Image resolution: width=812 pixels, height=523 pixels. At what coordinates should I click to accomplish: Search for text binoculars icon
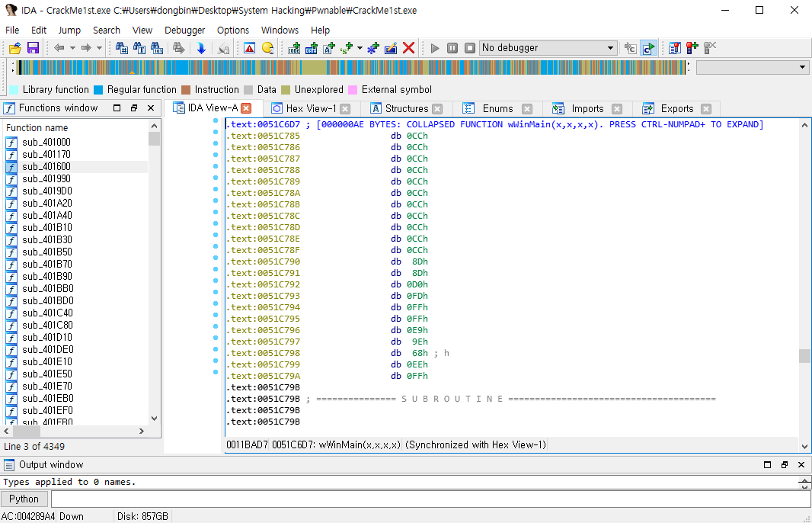[x=139, y=48]
